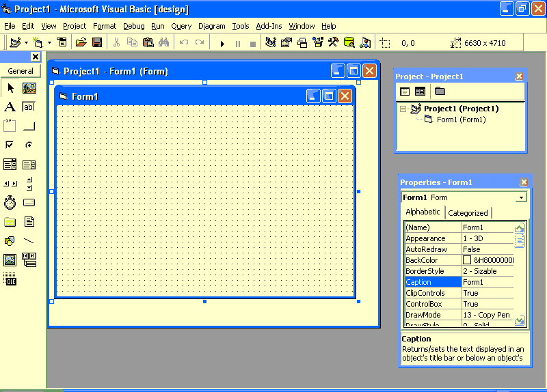
Task: Click the BackColor color swatch
Action: pos(467,260)
